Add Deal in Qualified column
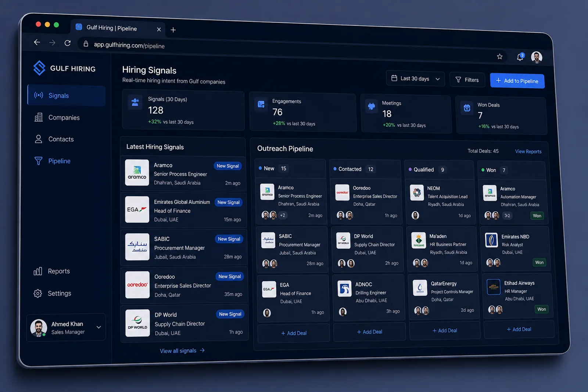The image size is (588, 392). pyautogui.click(x=445, y=331)
